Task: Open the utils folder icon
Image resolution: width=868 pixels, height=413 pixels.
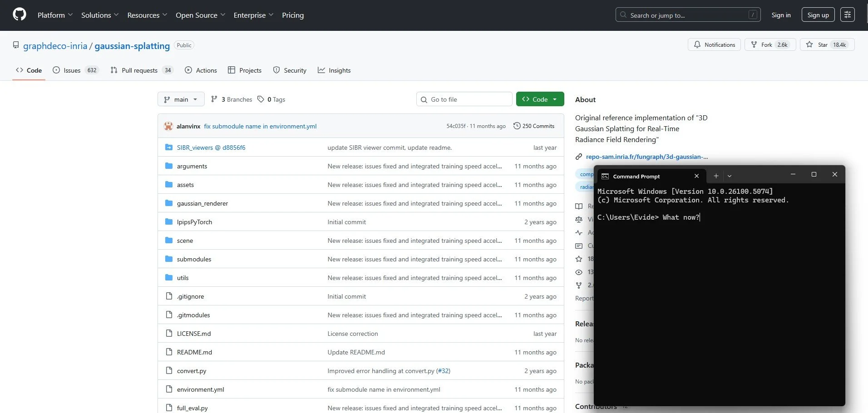Action: (169, 278)
